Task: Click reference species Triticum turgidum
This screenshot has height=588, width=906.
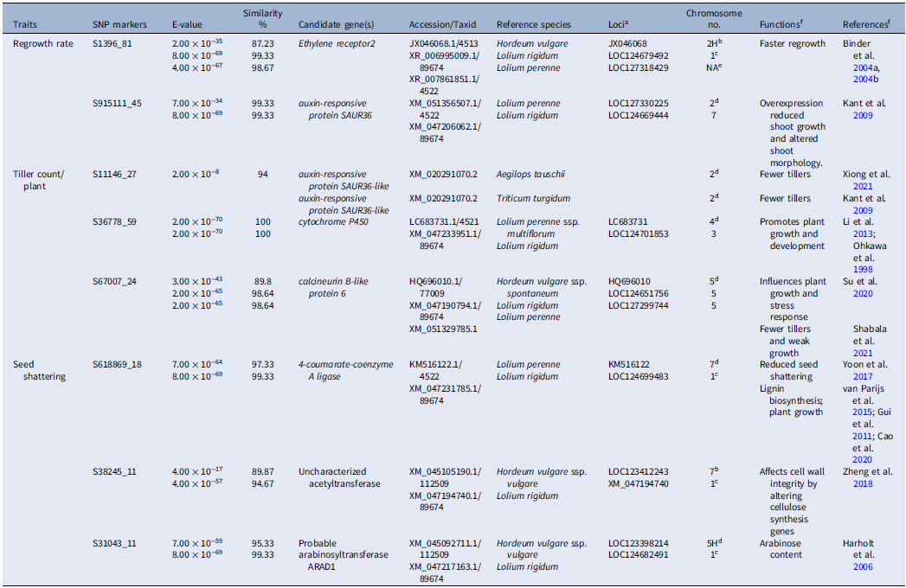Action: point(533,198)
